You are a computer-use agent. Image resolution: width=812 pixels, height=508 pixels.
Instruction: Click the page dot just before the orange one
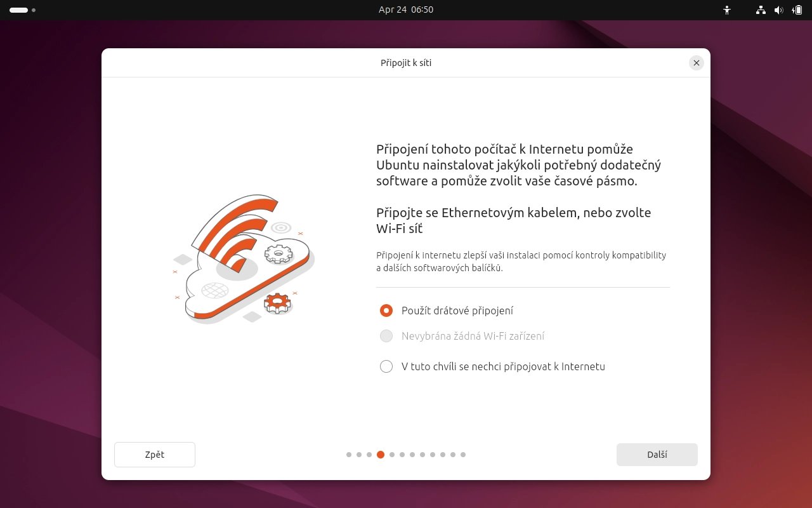(369, 455)
